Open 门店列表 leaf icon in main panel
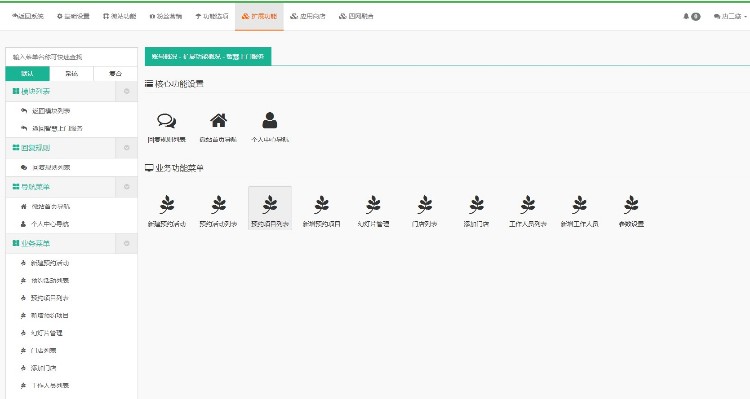Screen dimensions: 750x399 (425, 205)
